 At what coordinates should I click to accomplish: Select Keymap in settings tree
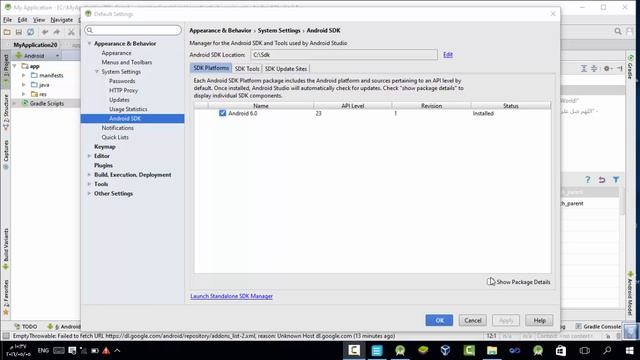click(x=105, y=147)
